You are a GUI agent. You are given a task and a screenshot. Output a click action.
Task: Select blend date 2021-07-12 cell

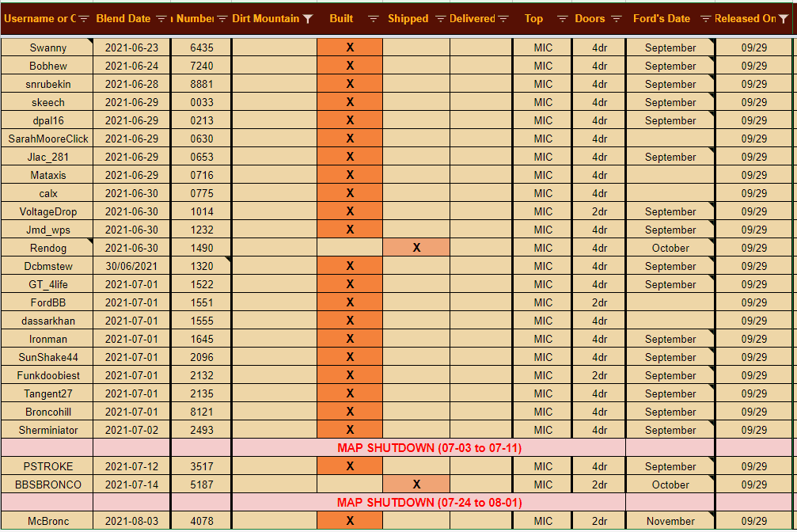(131, 467)
